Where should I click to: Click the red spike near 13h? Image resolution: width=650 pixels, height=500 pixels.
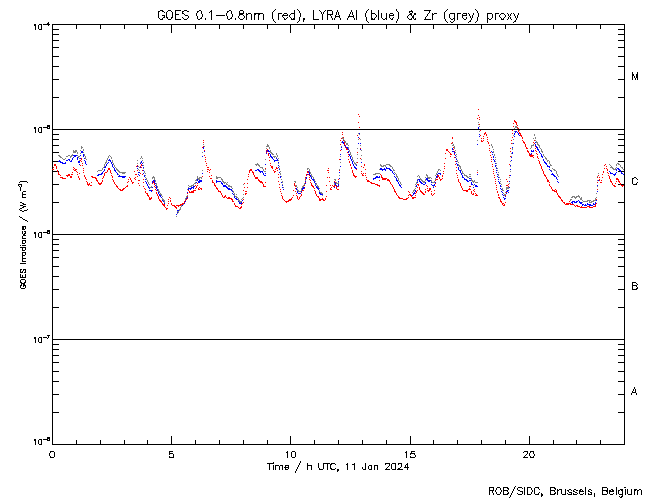pos(358,116)
